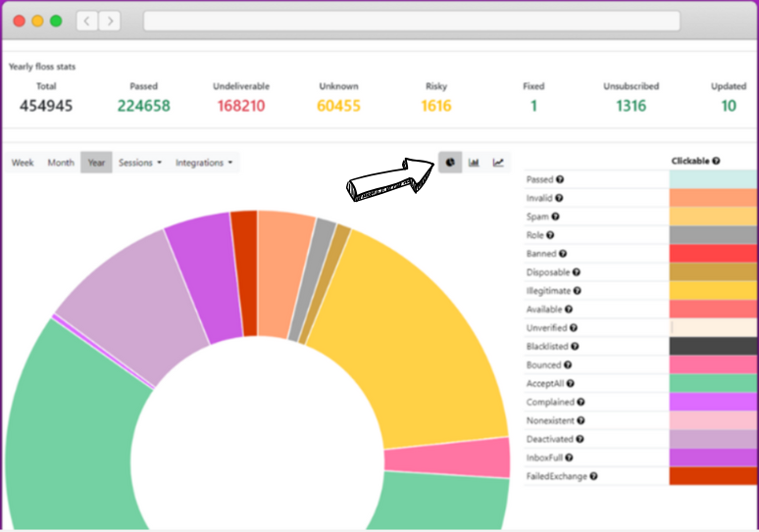Open help icon next to Bounced
Screen dimensions: 759x532
pos(568,364)
